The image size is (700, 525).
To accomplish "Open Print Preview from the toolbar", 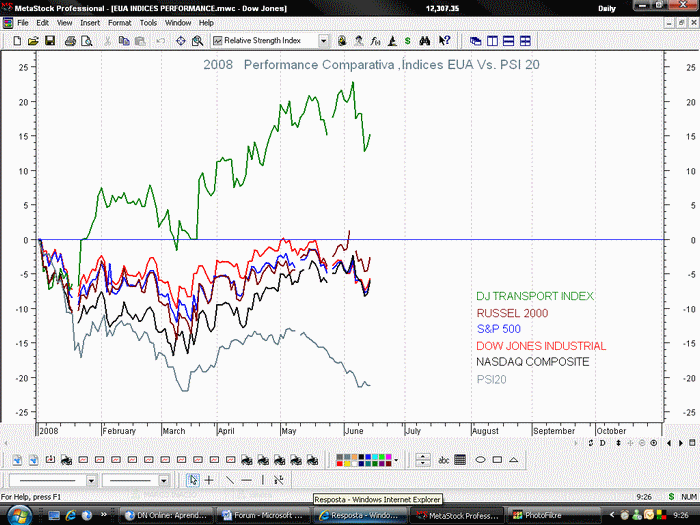I will 87,41.
